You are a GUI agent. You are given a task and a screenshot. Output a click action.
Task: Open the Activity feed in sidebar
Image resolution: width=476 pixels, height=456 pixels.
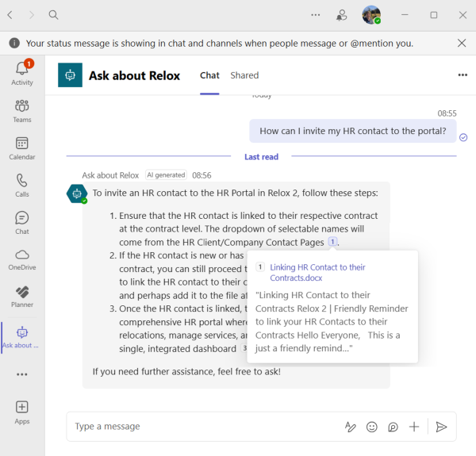(22, 72)
